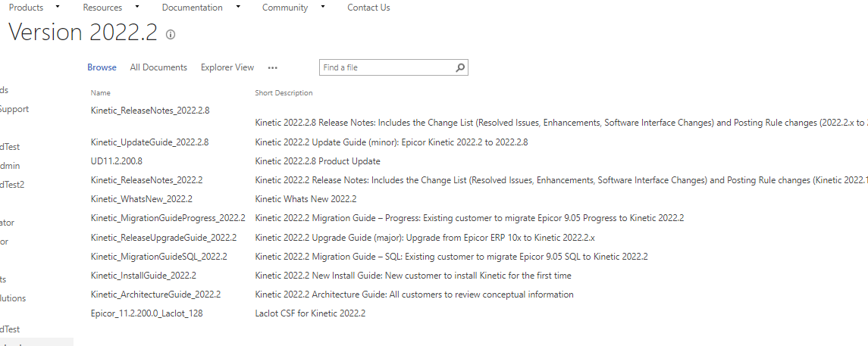The image size is (868, 346).
Task: Expand the Documentation dropdown arrow
Action: click(x=238, y=7)
